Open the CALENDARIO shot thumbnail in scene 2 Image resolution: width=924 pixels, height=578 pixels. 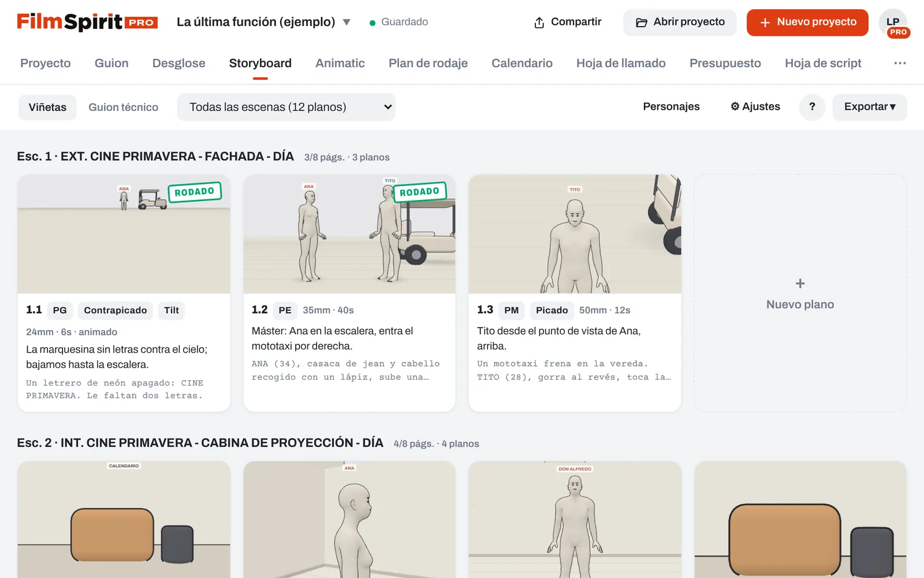pos(124,520)
